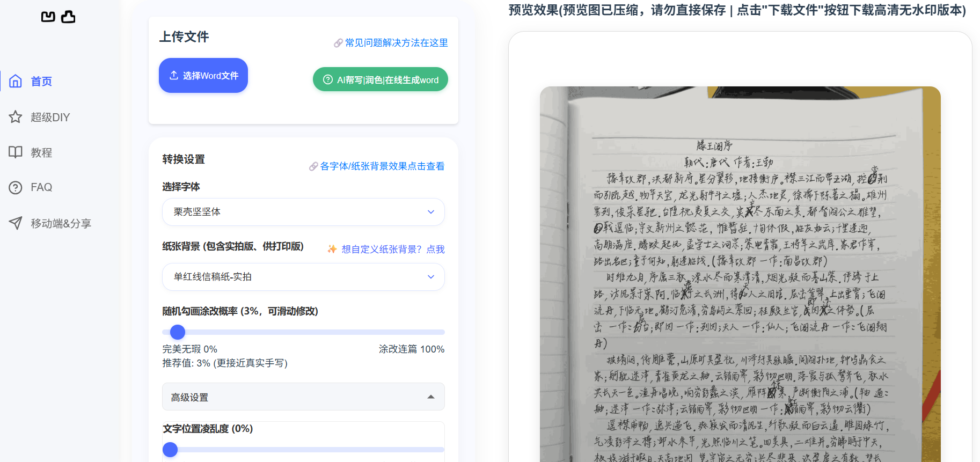Click the 随机勾画涂改概率 slider handle

click(x=178, y=332)
